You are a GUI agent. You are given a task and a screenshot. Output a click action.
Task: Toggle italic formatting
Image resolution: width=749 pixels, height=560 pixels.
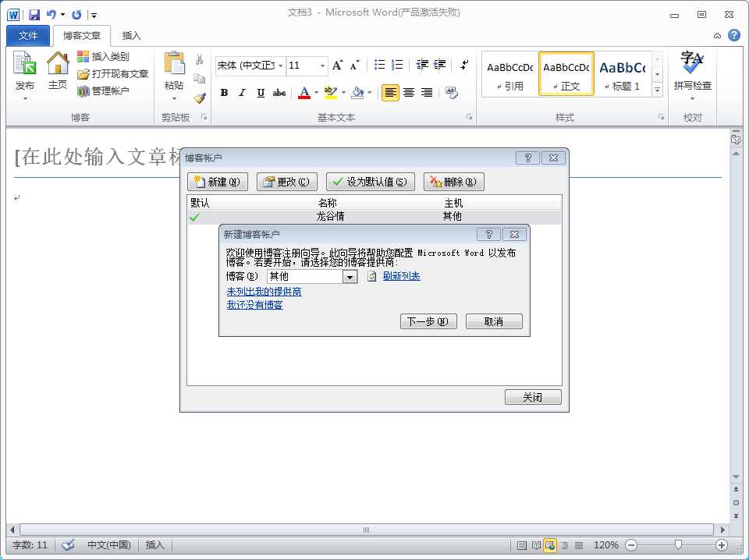[x=242, y=93]
